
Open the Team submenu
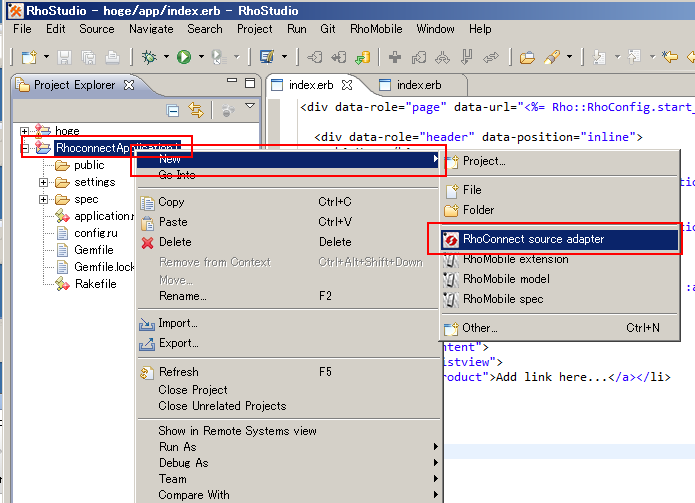pyautogui.click(x=288, y=479)
